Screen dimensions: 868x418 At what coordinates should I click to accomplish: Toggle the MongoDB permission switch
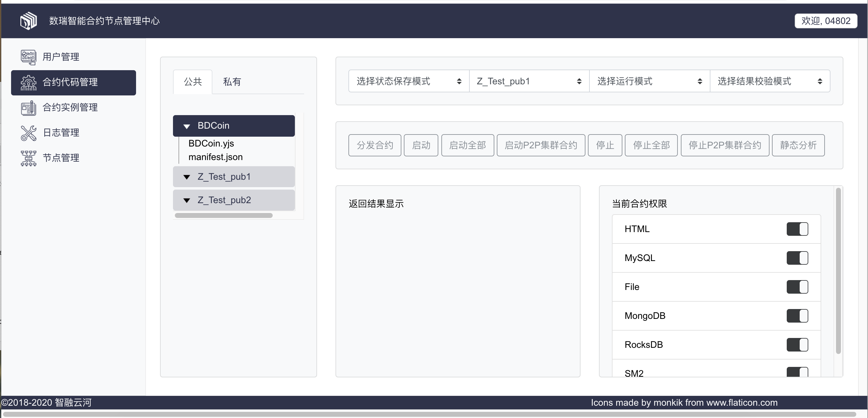tap(797, 316)
